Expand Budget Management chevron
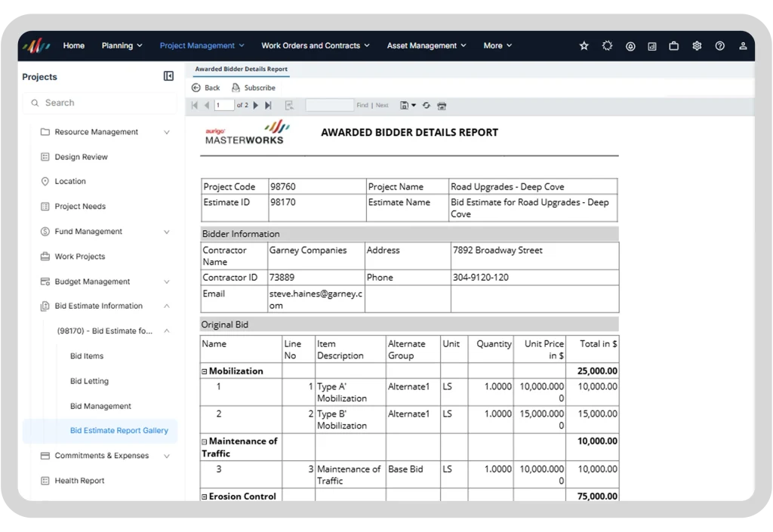Screen dimensions: 773x532 coord(167,281)
